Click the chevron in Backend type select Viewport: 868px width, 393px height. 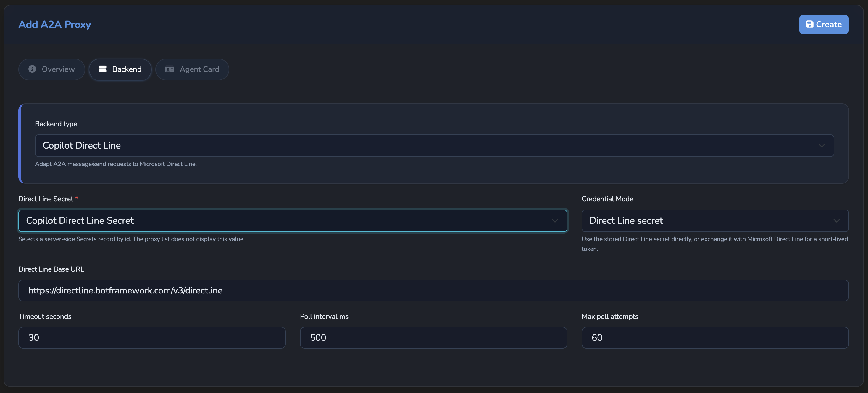coord(822,146)
